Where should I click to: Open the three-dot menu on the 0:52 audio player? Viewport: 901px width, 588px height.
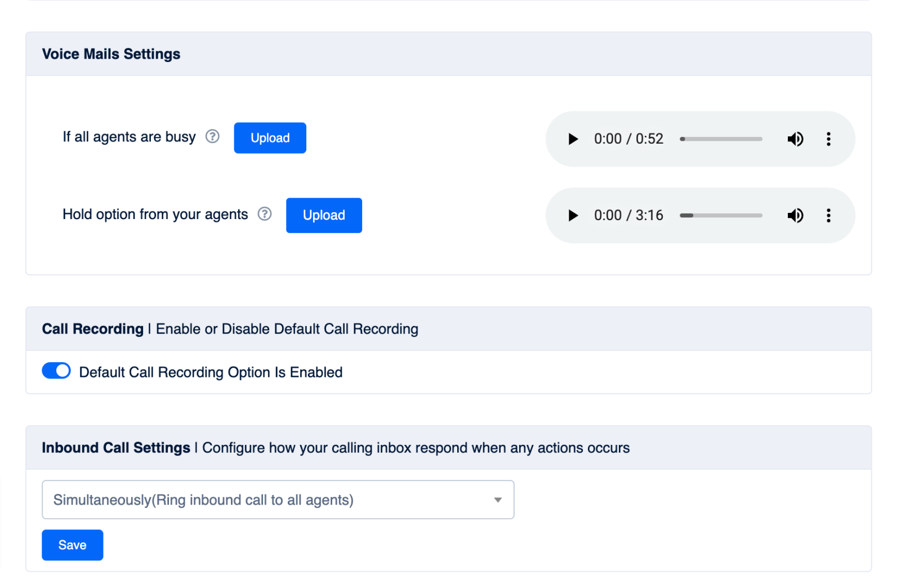point(828,139)
